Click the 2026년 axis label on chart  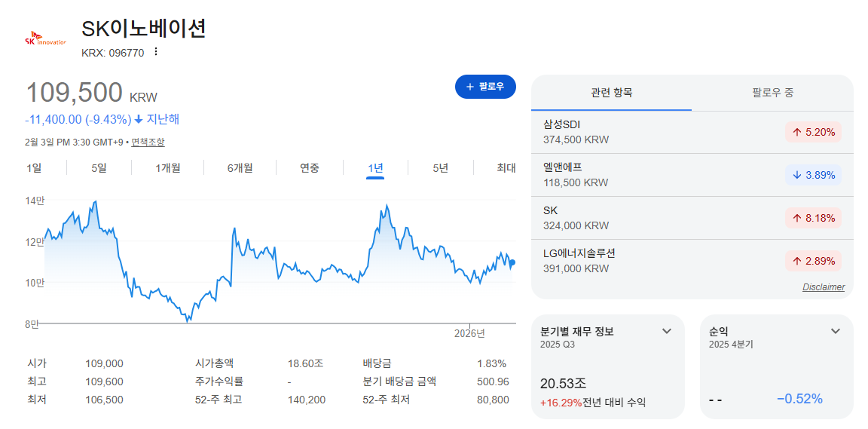coord(469,334)
